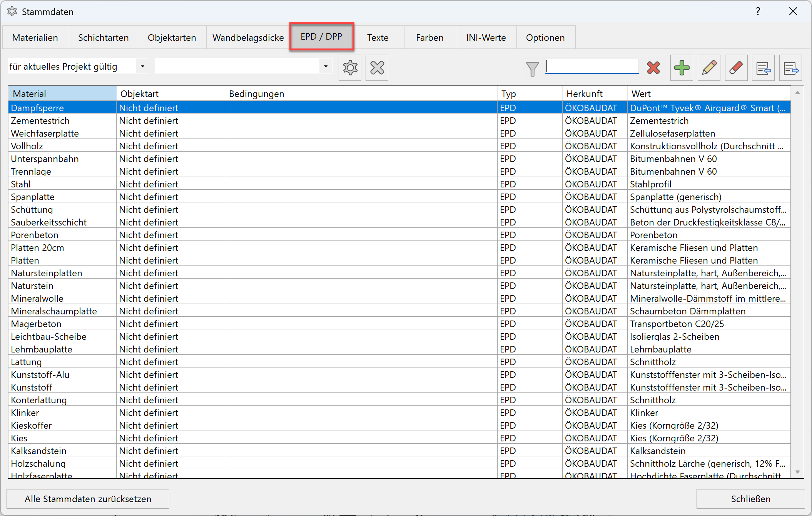Select the Trennlage row
812x516 pixels.
tap(399, 172)
